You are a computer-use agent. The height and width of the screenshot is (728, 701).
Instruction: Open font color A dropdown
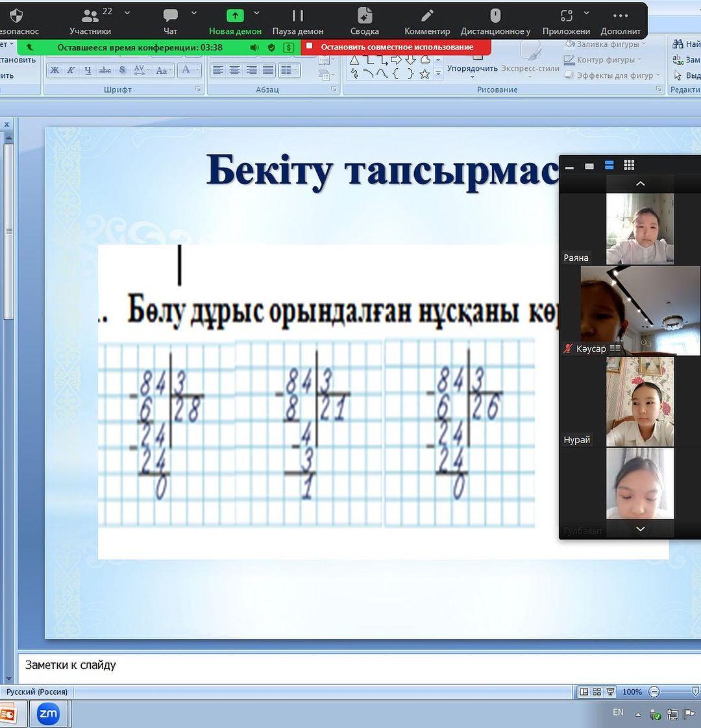tap(190, 70)
